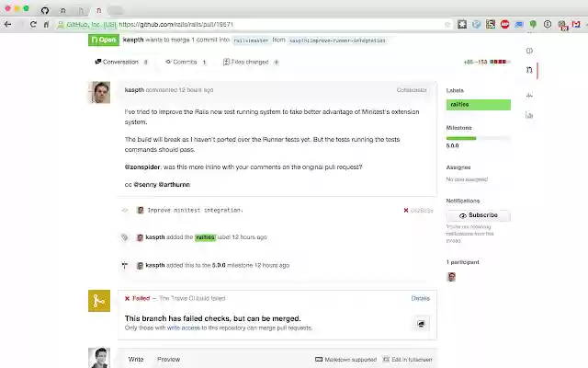
Task: Click the failed build red X on commit
Action: tap(406, 211)
